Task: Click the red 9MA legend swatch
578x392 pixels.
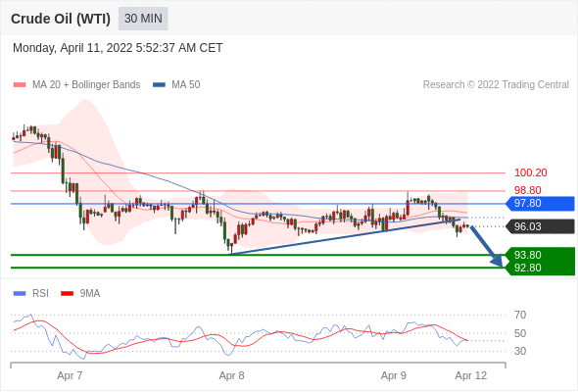Action: coord(67,294)
